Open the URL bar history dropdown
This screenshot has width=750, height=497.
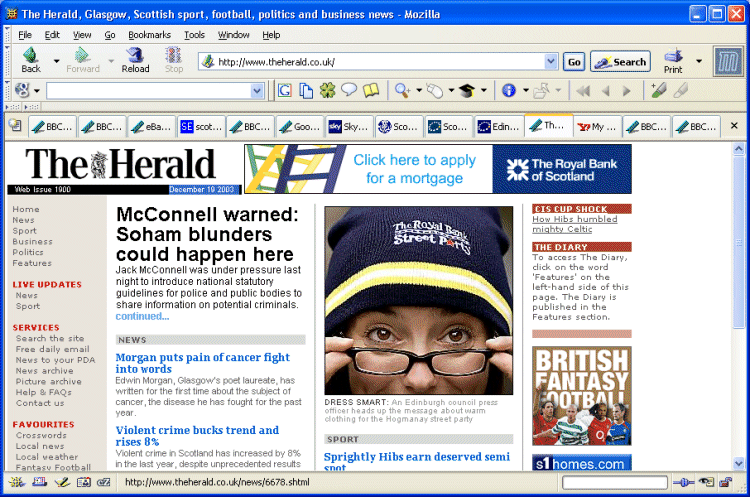[x=551, y=61]
